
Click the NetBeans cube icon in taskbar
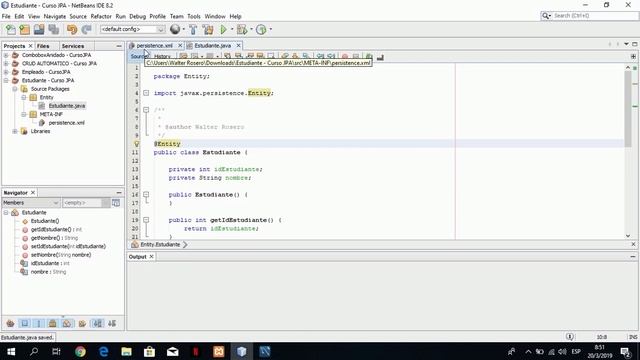tap(242, 351)
